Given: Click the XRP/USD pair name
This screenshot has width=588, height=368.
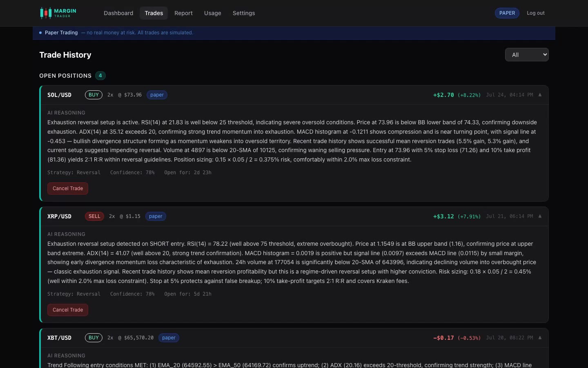Looking at the screenshot, I should pyautogui.click(x=59, y=216).
